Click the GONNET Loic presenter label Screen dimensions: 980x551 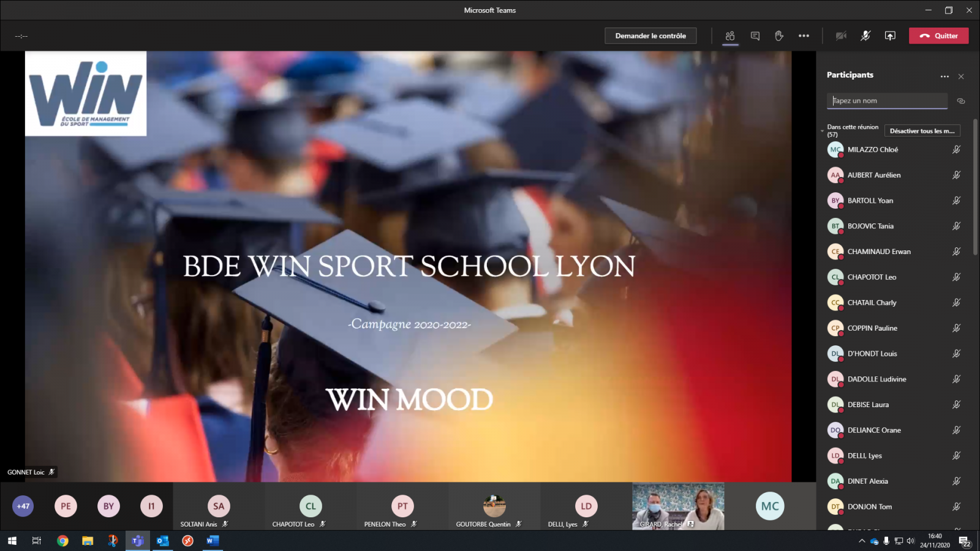[x=31, y=472]
